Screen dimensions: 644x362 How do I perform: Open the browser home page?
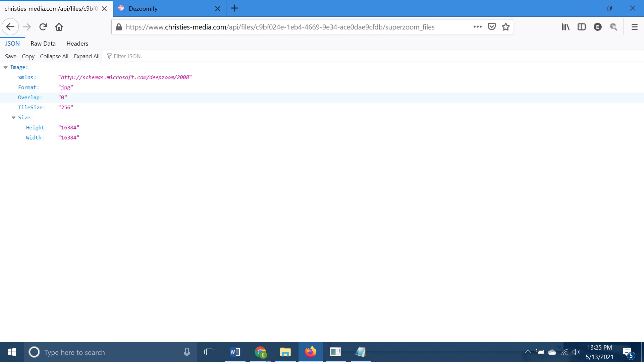coord(59,27)
